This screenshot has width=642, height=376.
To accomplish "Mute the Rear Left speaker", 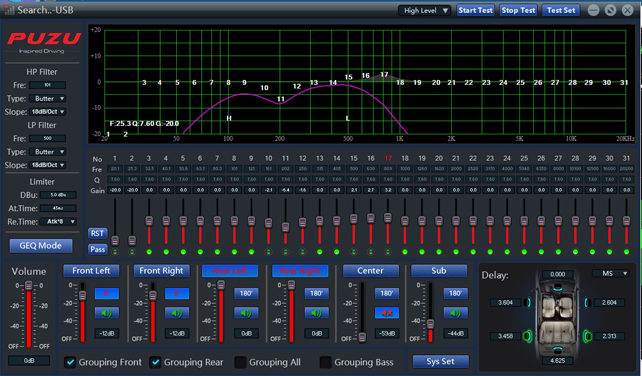I will coord(246,313).
